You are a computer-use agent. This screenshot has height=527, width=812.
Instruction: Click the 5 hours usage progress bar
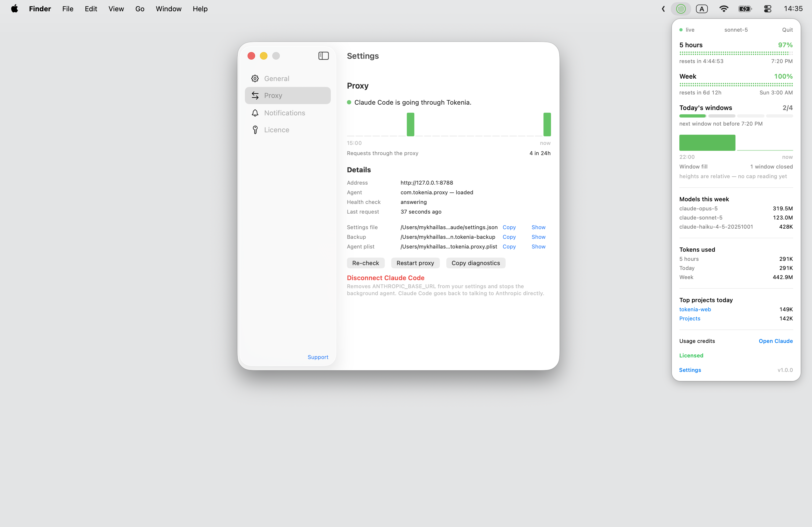736,53
